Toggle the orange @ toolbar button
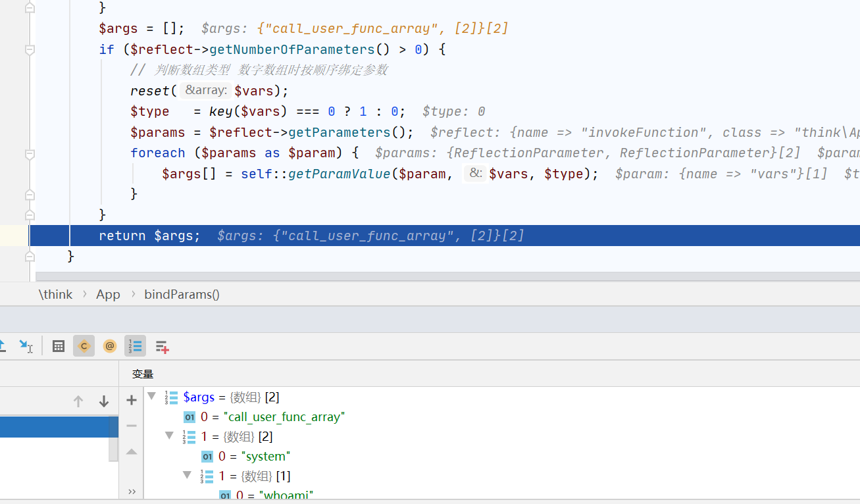The height and width of the screenshot is (504, 860). 109,345
